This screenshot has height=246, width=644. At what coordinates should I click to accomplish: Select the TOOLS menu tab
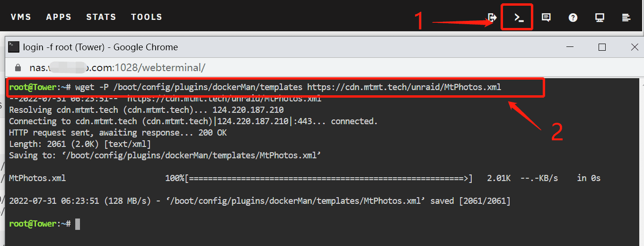tap(147, 17)
